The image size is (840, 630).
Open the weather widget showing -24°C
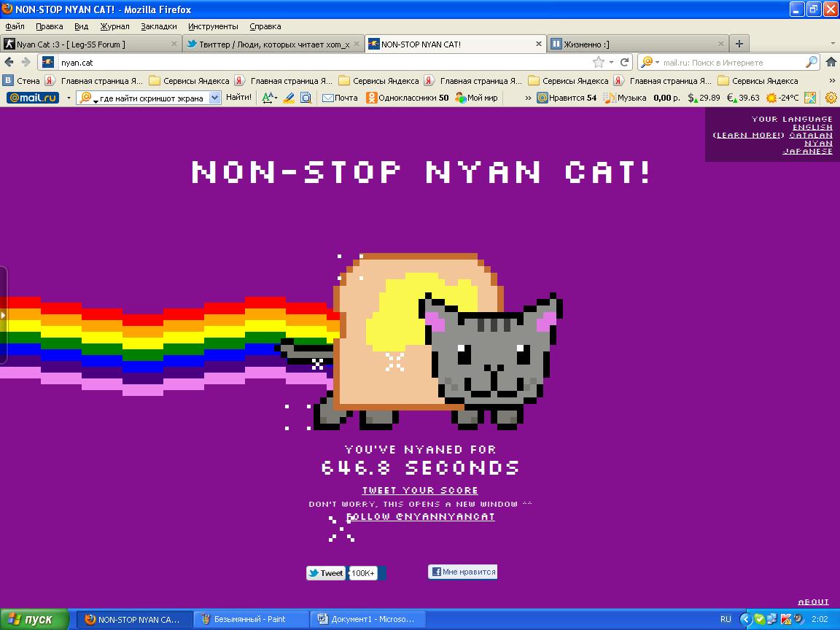pyautogui.click(x=782, y=98)
